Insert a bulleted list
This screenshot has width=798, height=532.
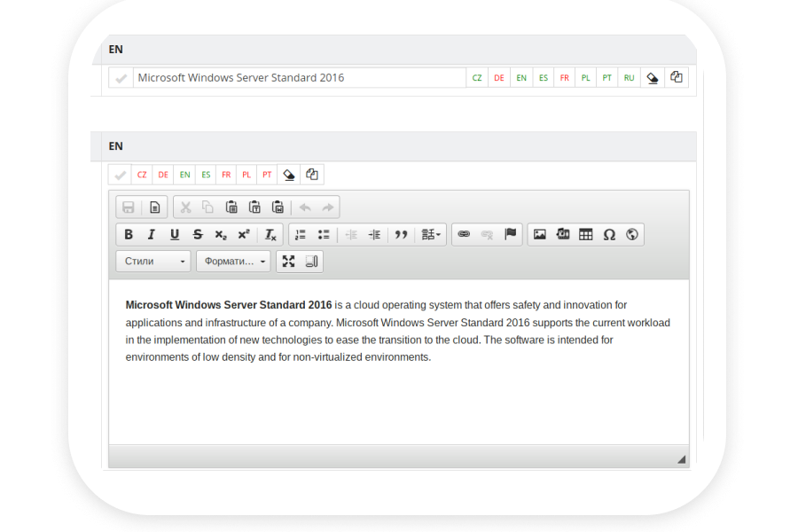tap(324, 234)
